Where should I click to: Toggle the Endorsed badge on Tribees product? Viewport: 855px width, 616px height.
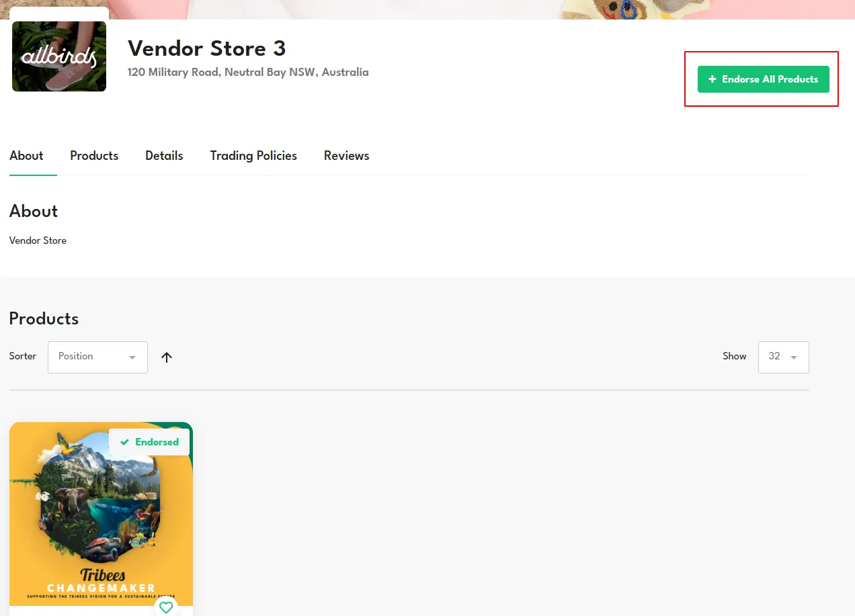149,442
